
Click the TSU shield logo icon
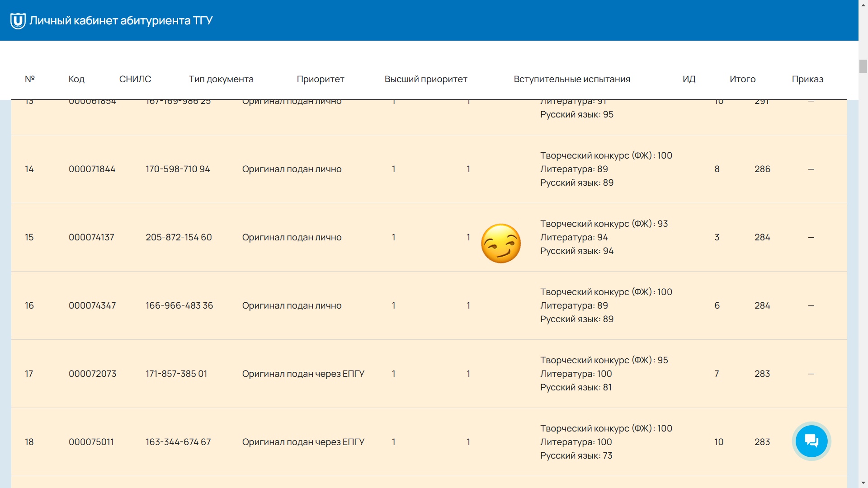click(18, 21)
